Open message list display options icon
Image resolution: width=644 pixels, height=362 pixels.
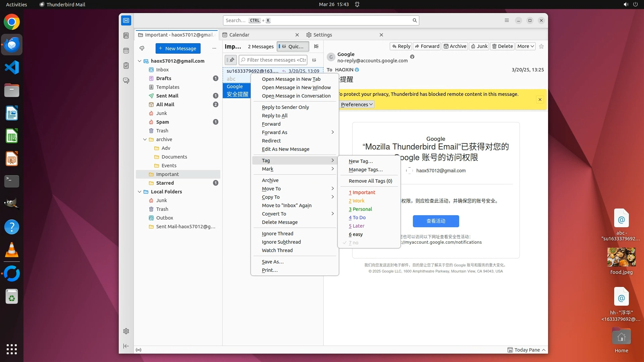316,47
